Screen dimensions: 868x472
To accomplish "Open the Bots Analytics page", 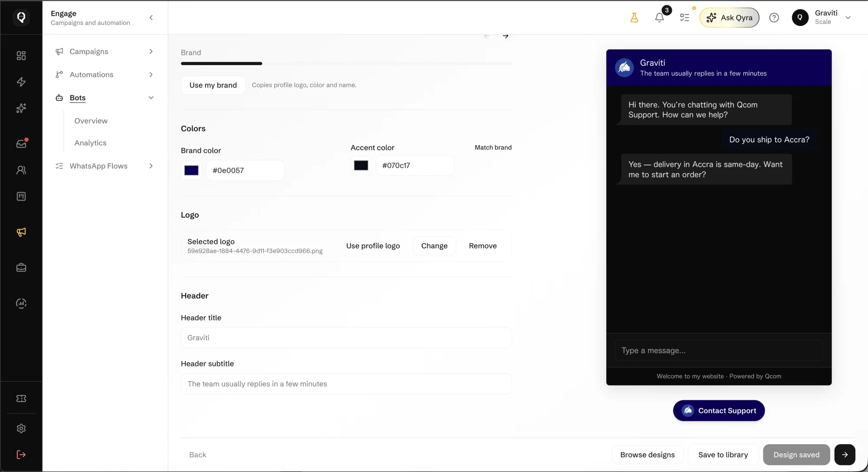I will point(90,143).
